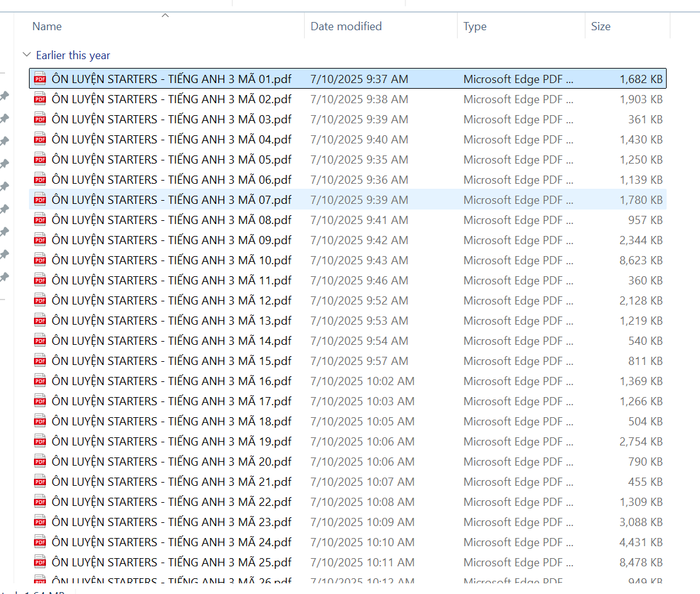The image size is (700, 594).
Task: Click the 7/10/2025 9:52 AM date entry
Action: click(x=359, y=301)
